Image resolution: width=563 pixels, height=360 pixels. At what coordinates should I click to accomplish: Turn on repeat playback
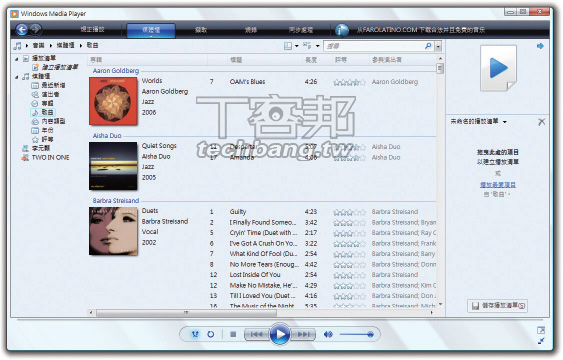point(211,335)
